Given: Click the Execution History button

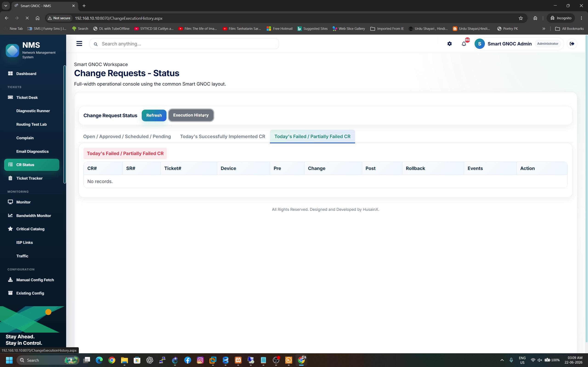Looking at the screenshot, I should 191,115.
